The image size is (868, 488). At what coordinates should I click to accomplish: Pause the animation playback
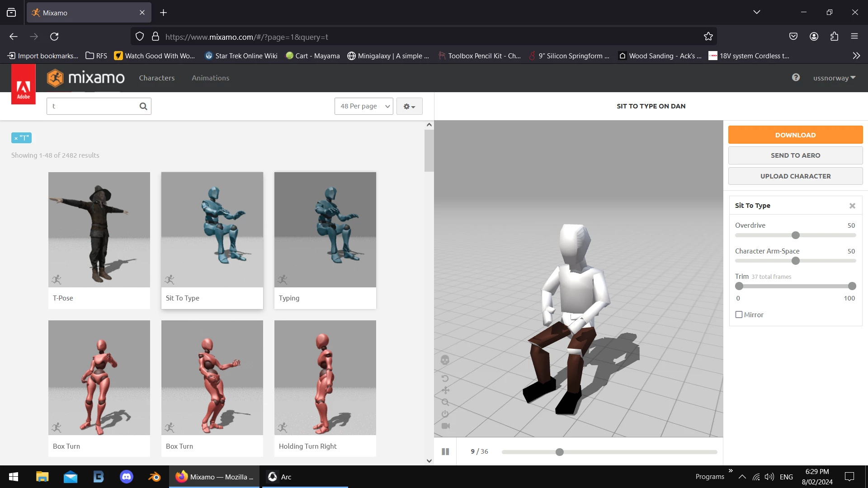tap(445, 451)
